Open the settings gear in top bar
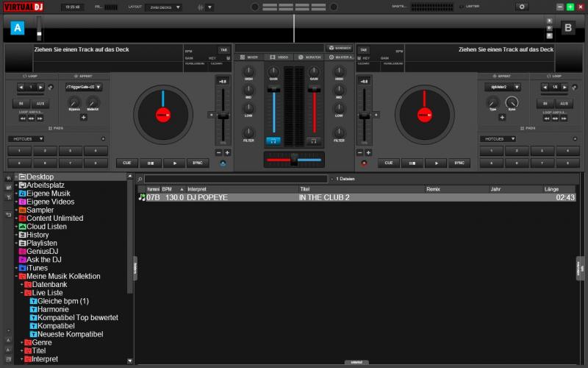The image size is (588, 368). coord(522,7)
